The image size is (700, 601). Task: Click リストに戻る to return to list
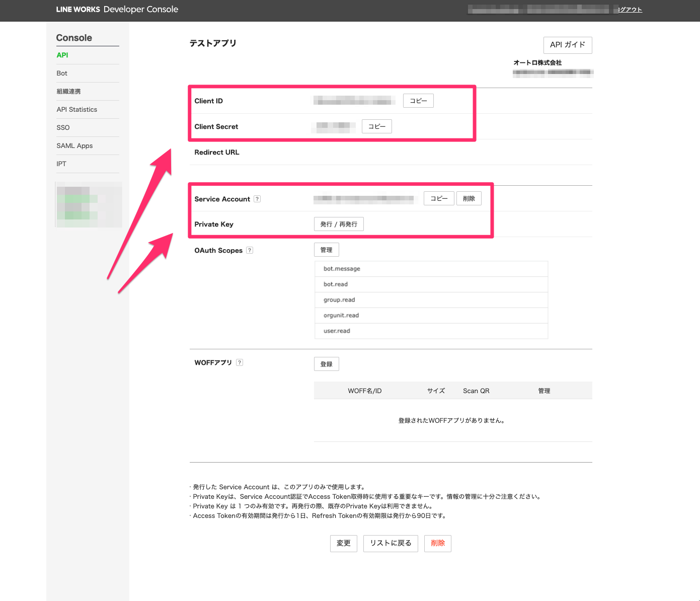click(x=391, y=543)
